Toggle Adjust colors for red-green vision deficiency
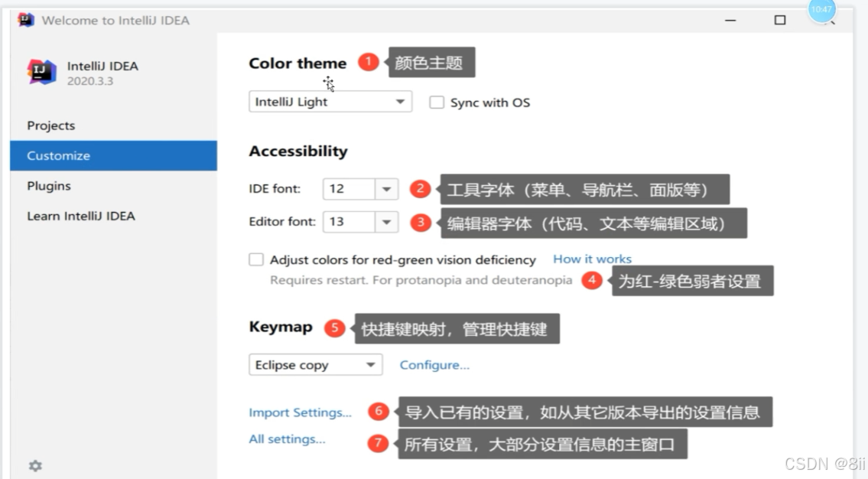868x479 pixels. 255,259
